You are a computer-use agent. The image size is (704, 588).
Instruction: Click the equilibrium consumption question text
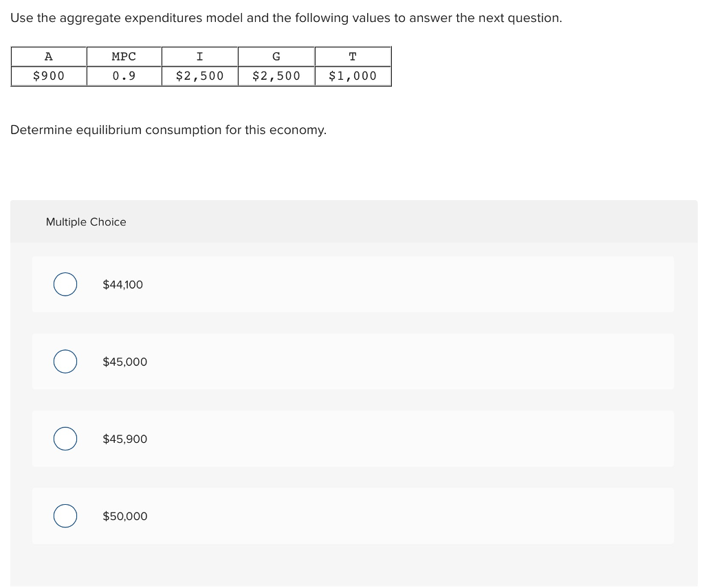click(x=168, y=130)
